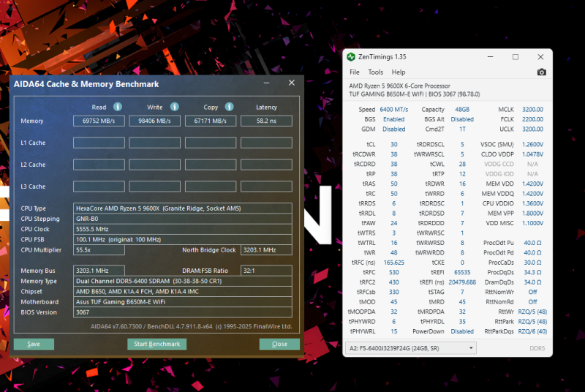This screenshot has width=585, height=392.
Task: Click the empty L3 Cache Latency field
Action: click(x=266, y=186)
